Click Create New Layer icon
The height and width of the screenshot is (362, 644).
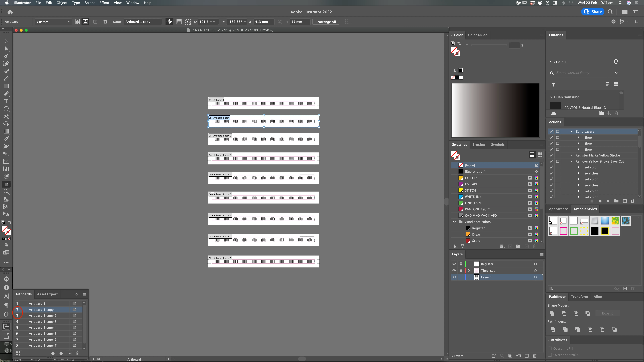[x=527, y=356]
